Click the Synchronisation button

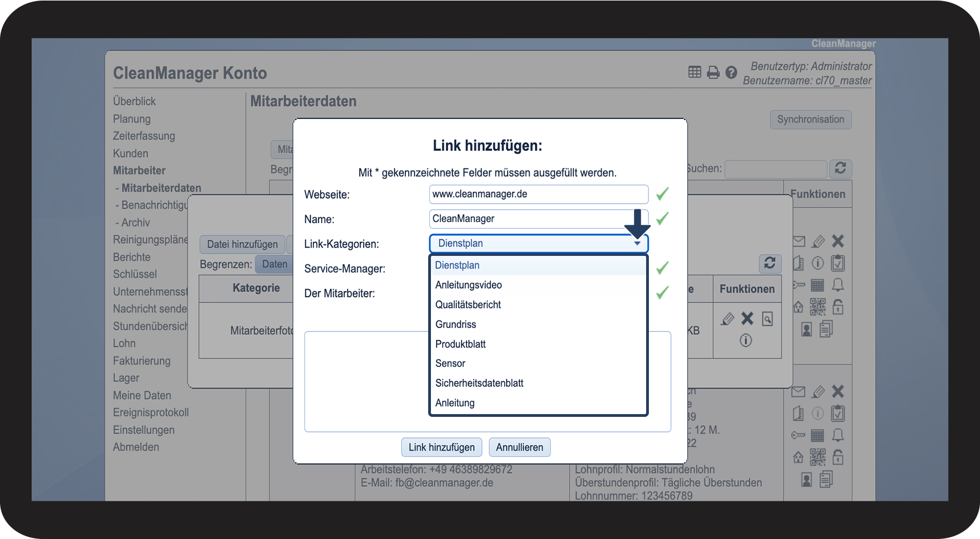810,119
